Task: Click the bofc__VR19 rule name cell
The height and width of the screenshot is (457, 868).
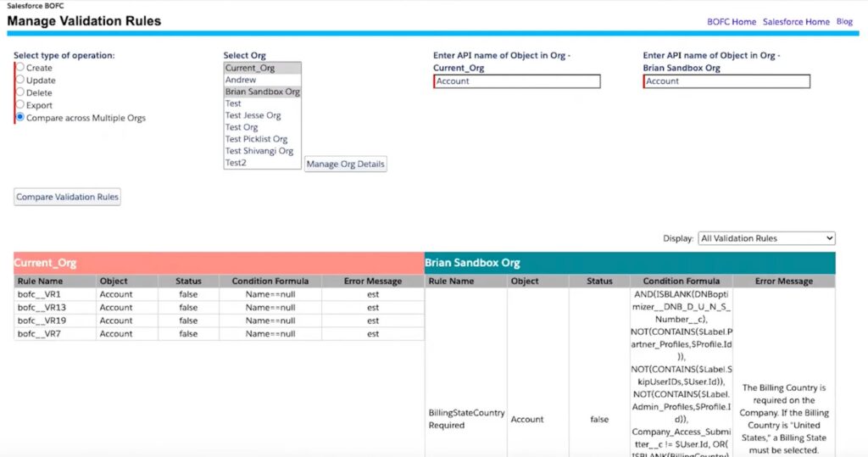Action: 55,320
